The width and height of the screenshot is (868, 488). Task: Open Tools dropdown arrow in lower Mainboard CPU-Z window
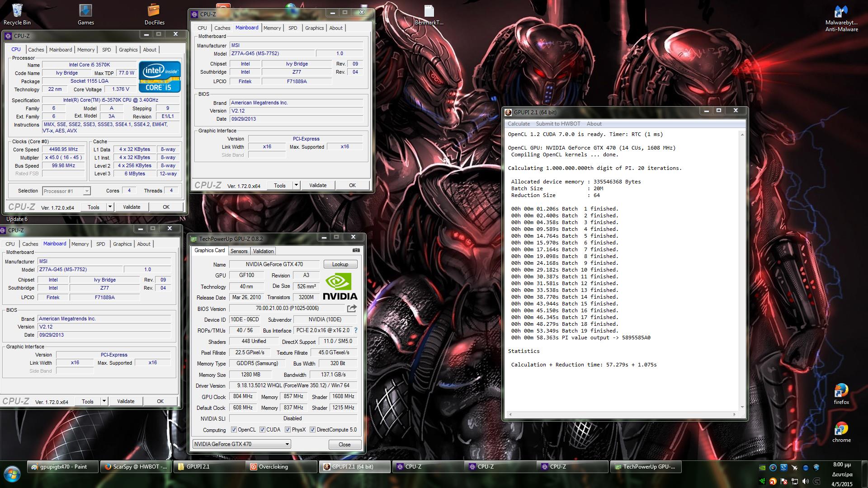coord(104,401)
